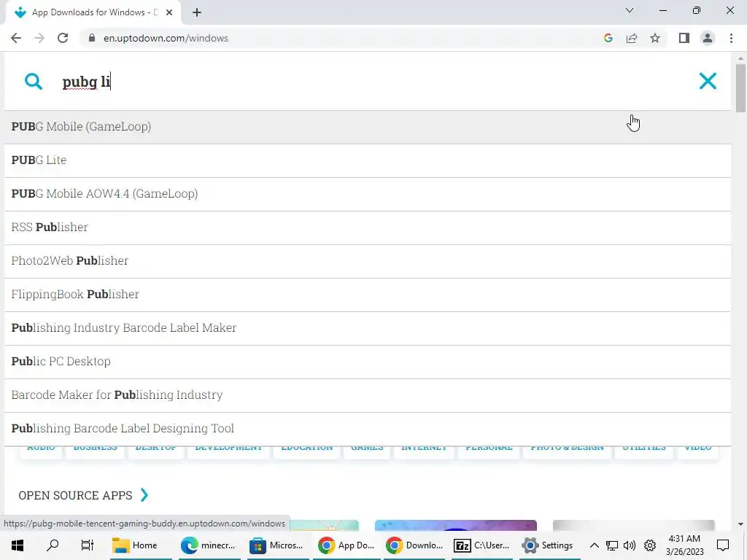The image size is (747, 560).
Task: Click the address bar URL en.uptodown.com/windows
Action: tap(166, 38)
